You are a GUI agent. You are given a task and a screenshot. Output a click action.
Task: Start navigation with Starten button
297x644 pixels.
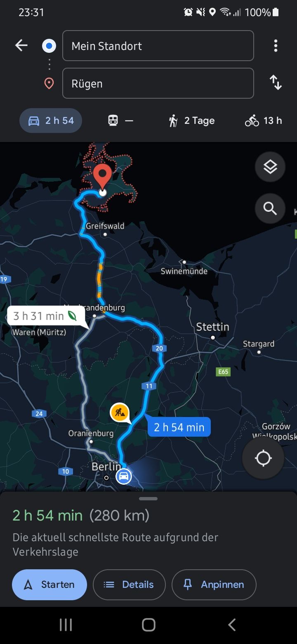[49, 585]
